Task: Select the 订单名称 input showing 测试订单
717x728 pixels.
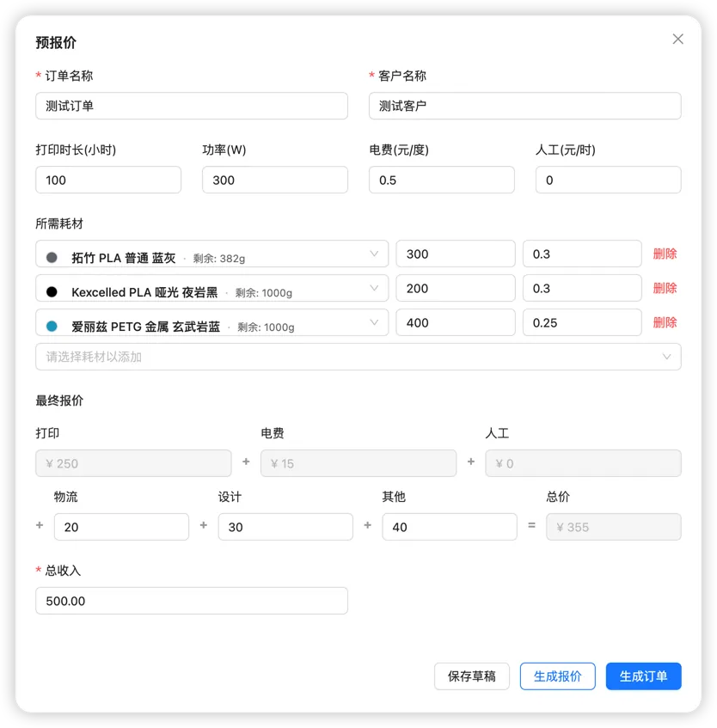Action: (191, 106)
